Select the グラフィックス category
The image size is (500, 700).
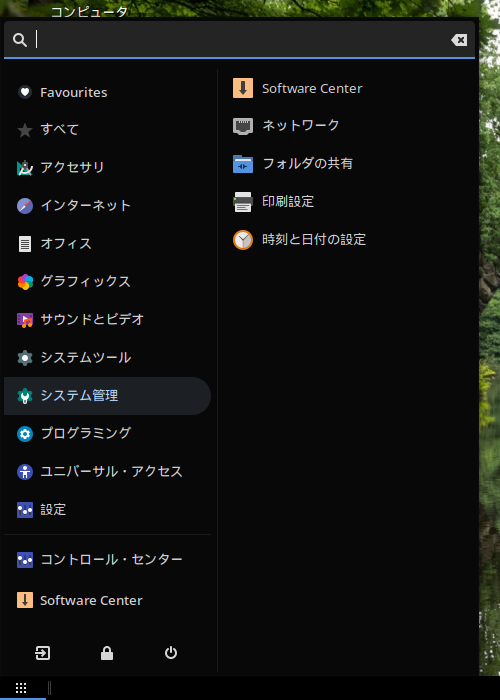[x=107, y=282]
